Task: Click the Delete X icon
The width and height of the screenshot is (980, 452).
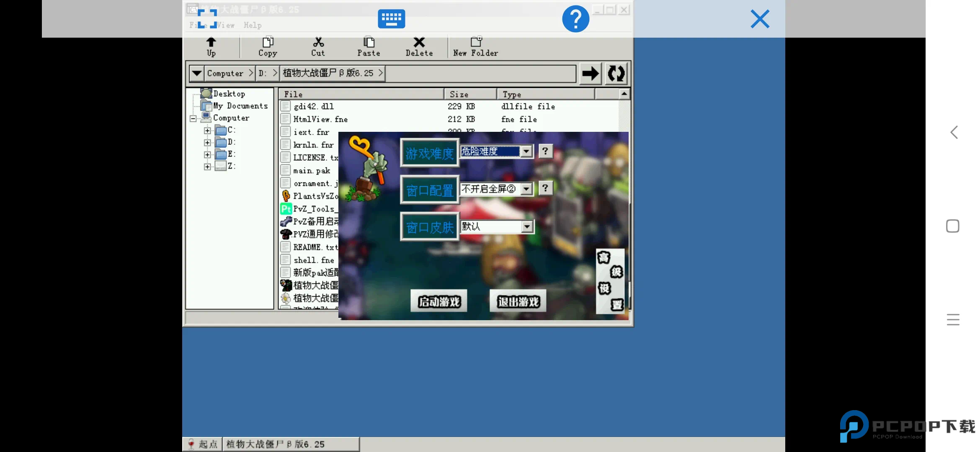Action: 419,43
